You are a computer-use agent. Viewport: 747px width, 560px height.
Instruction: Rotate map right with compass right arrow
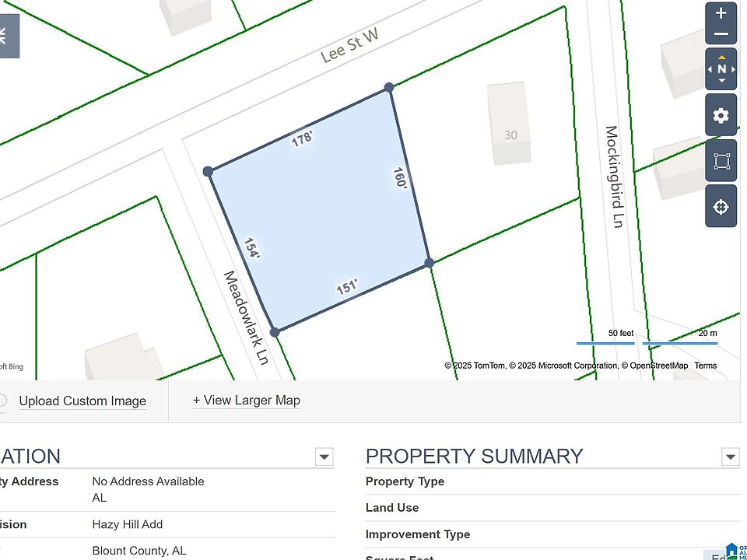point(733,69)
